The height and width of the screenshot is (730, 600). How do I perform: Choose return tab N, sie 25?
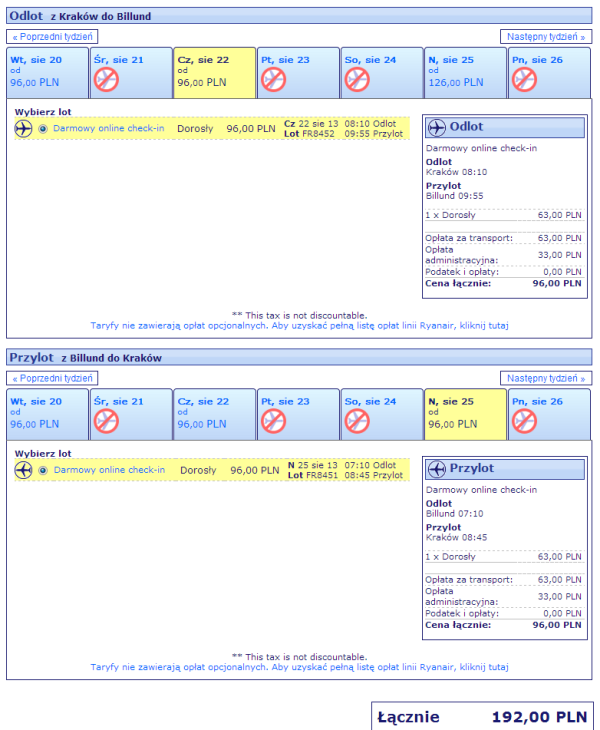[x=465, y=414]
